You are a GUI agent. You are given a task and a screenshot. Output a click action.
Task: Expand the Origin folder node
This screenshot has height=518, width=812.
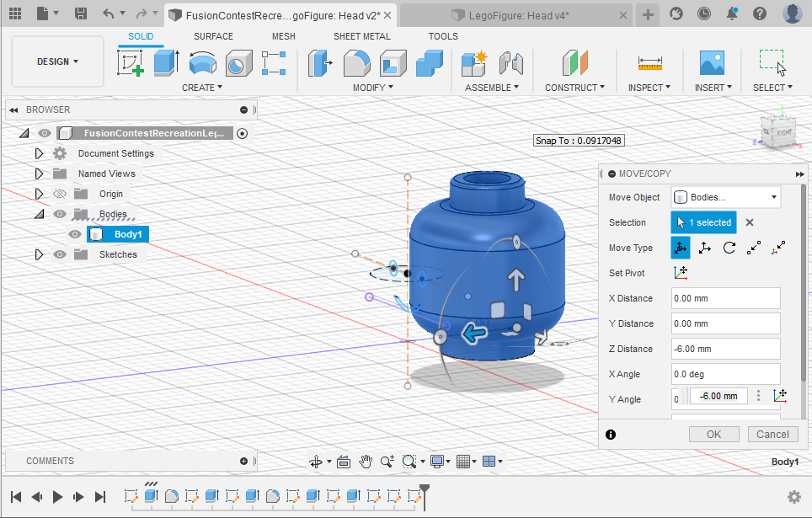tap(39, 194)
